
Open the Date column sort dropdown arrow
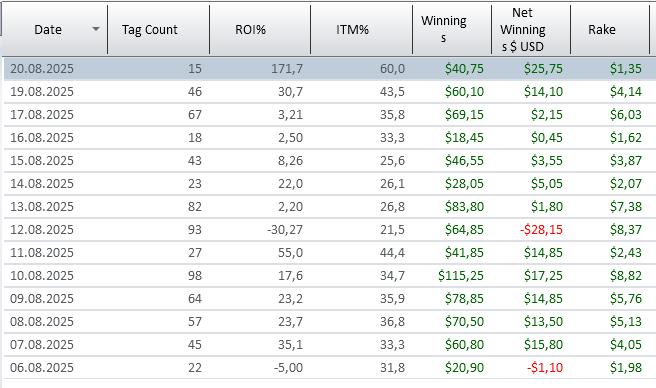click(x=96, y=29)
